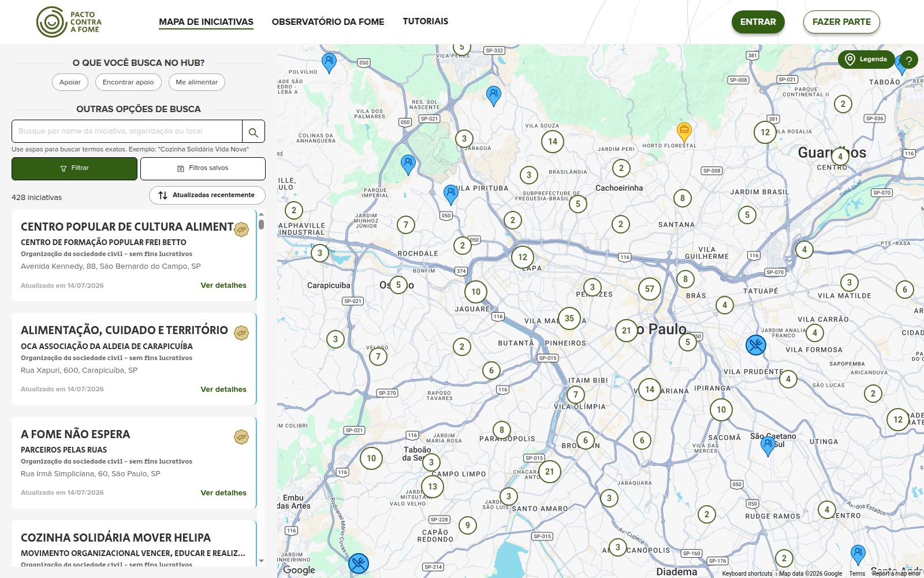Image resolution: width=924 pixels, height=578 pixels.
Task: Open the Tutoriais menu item
Action: click(426, 21)
